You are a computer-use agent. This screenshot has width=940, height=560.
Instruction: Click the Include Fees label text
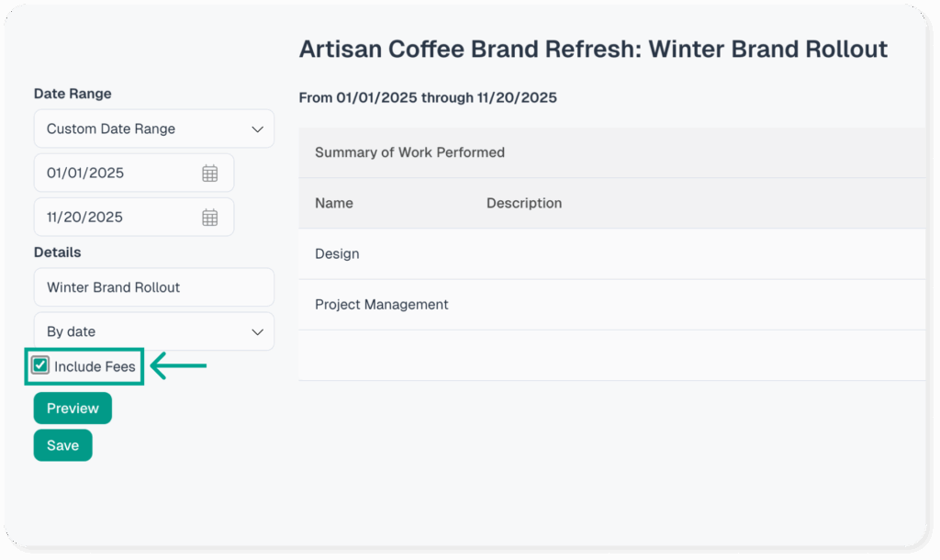point(95,367)
